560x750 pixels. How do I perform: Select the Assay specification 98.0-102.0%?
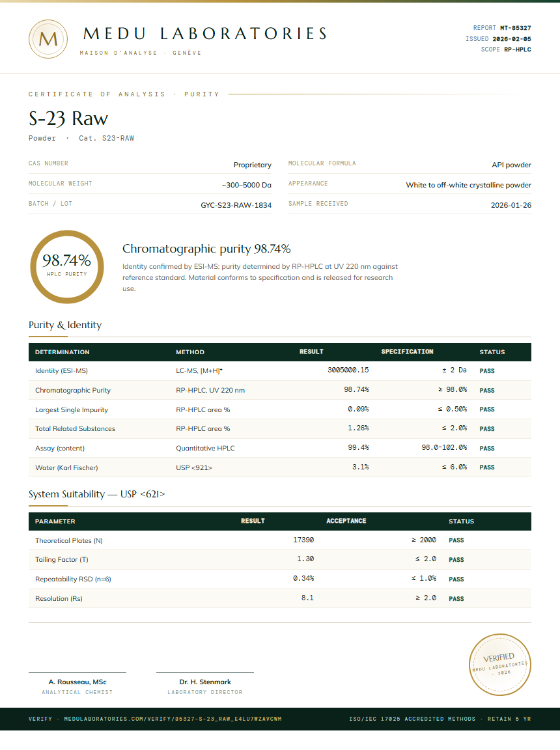[x=444, y=447]
